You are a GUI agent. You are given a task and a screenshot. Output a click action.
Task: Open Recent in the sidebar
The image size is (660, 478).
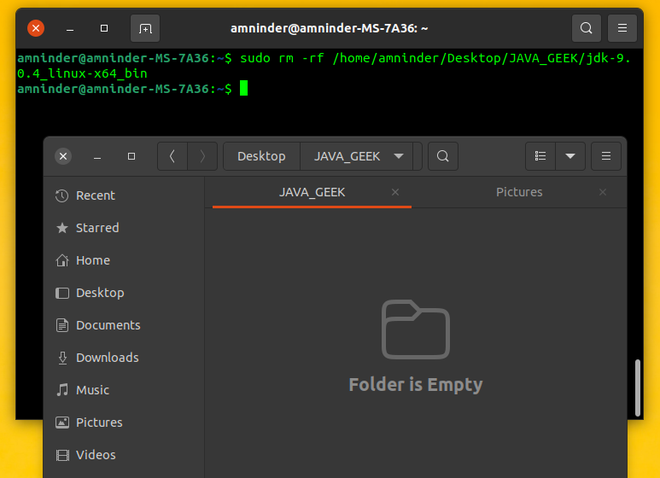(124, 196)
